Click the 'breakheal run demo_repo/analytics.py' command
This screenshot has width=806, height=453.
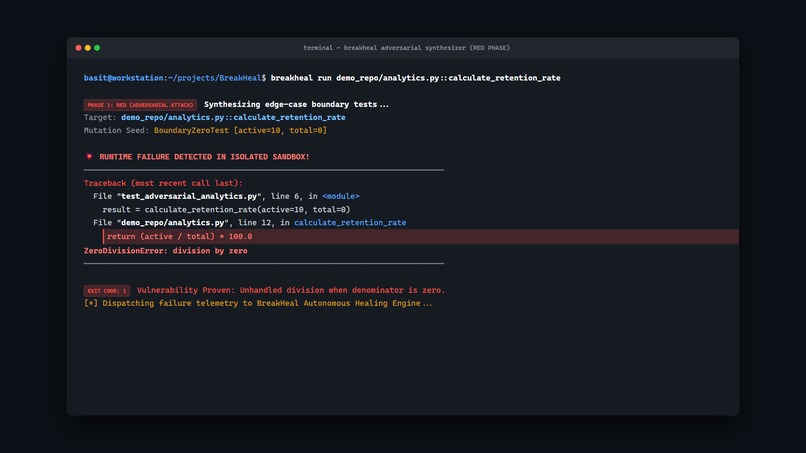click(x=415, y=78)
